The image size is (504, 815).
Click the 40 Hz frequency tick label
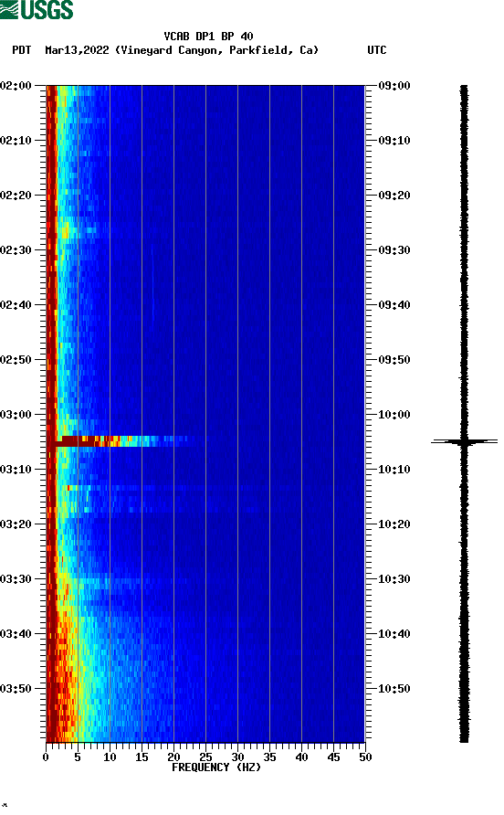coord(301,757)
